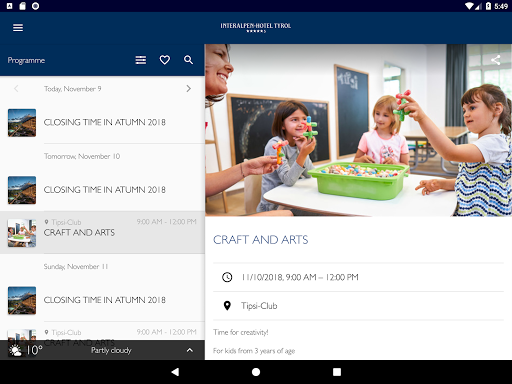Tap tomorrow's Closing Time thumbnail image
This screenshot has width=512, height=384.
point(22,190)
